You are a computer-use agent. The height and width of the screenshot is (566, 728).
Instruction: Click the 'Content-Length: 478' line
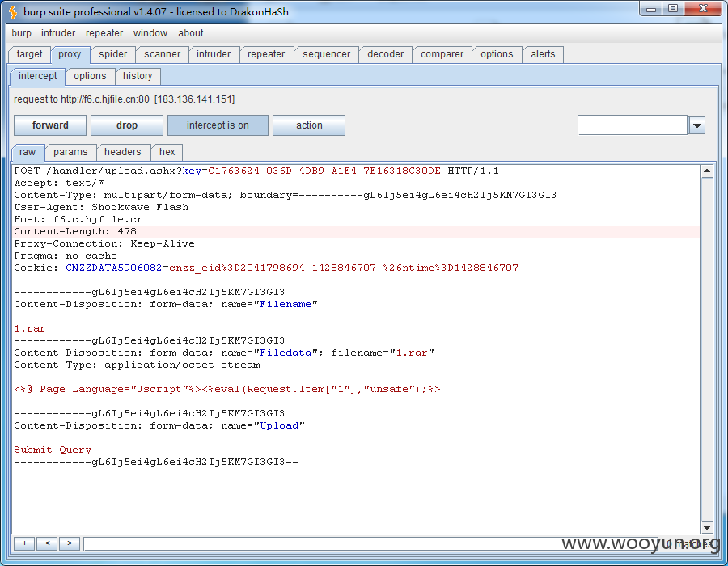coord(75,231)
